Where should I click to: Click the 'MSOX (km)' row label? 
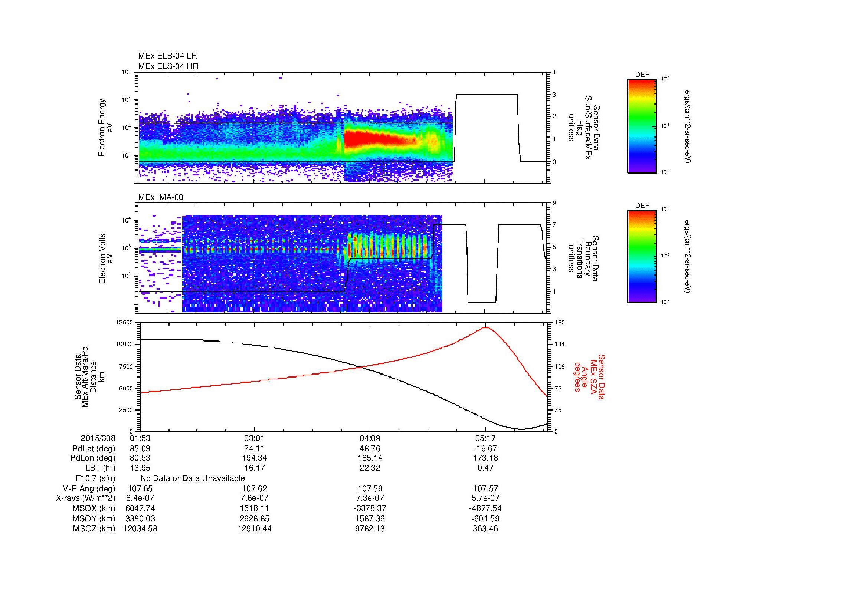pos(94,508)
